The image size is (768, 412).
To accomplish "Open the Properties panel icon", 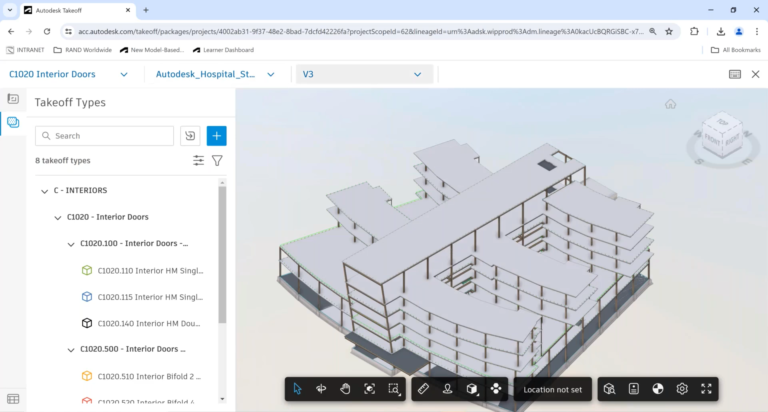I will coord(634,389).
